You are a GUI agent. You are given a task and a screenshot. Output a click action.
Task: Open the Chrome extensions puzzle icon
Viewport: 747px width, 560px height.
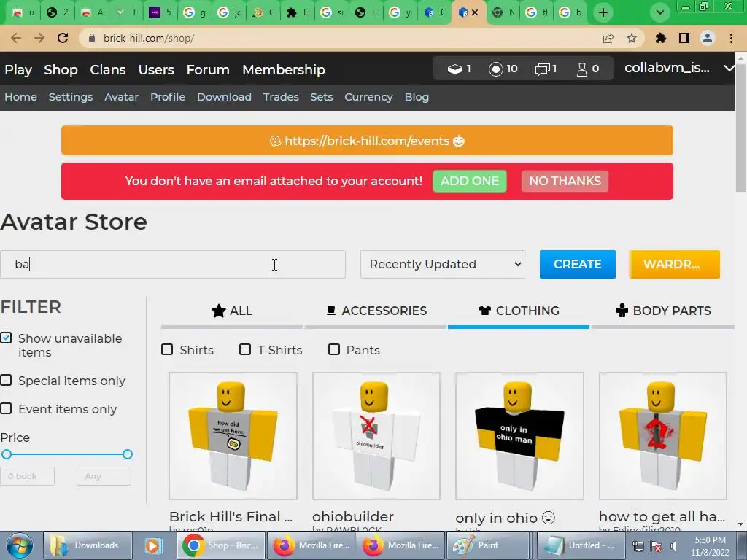click(660, 38)
